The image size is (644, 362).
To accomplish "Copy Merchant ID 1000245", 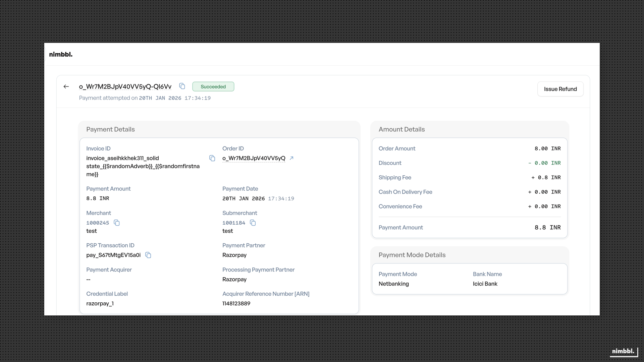I will (x=117, y=223).
